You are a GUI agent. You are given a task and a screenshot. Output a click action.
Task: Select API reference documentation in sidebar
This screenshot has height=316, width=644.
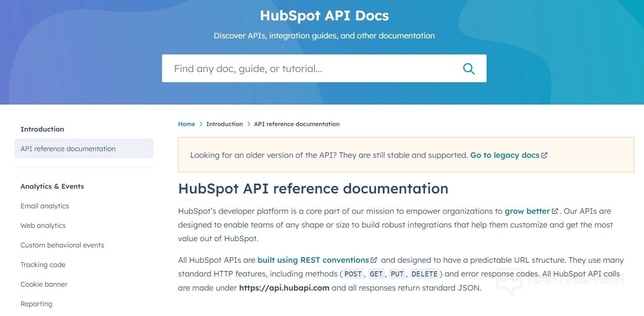(84, 148)
